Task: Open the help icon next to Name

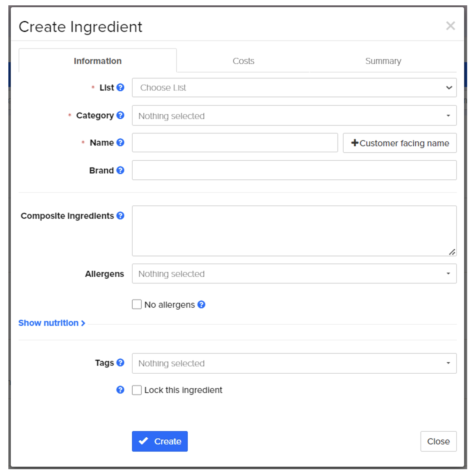Action: (120, 142)
